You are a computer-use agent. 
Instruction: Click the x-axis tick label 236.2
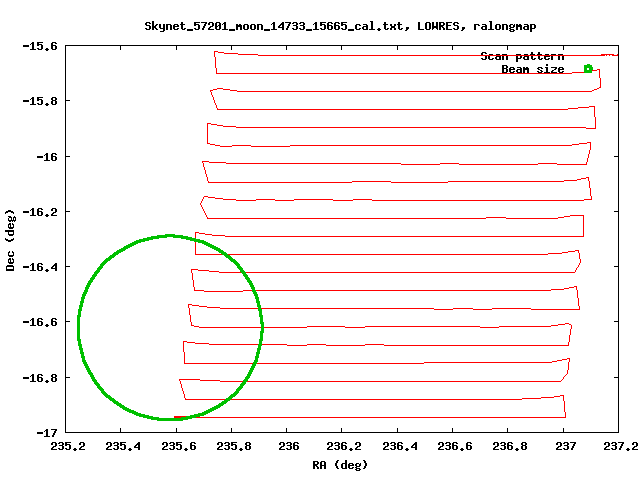tap(344, 446)
